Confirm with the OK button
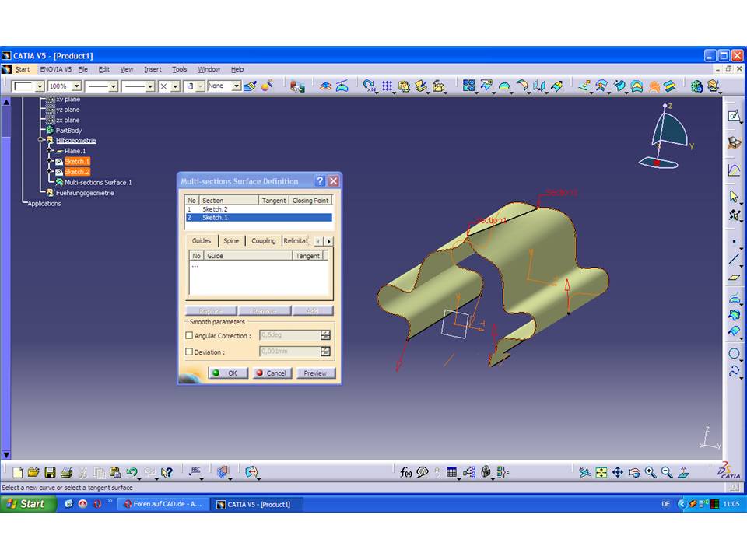This screenshot has width=747, height=560. 228,373
